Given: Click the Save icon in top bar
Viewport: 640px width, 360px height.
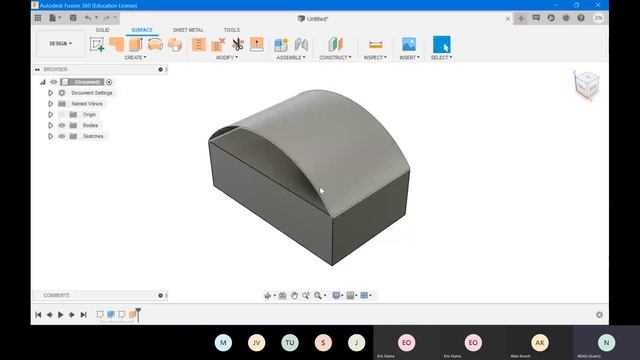Looking at the screenshot, I should (73, 18).
